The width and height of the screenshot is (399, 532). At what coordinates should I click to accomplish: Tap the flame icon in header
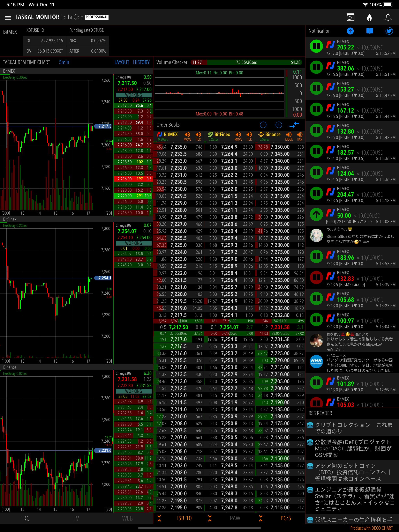pos(369,17)
